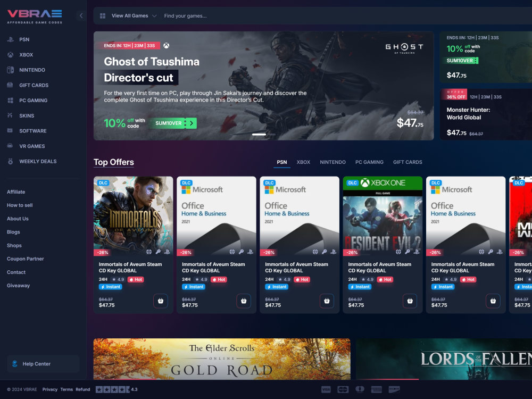Open Weekly Deals in the sidebar
The width and height of the screenshot is (532, 399).
(x=32, y=162)
